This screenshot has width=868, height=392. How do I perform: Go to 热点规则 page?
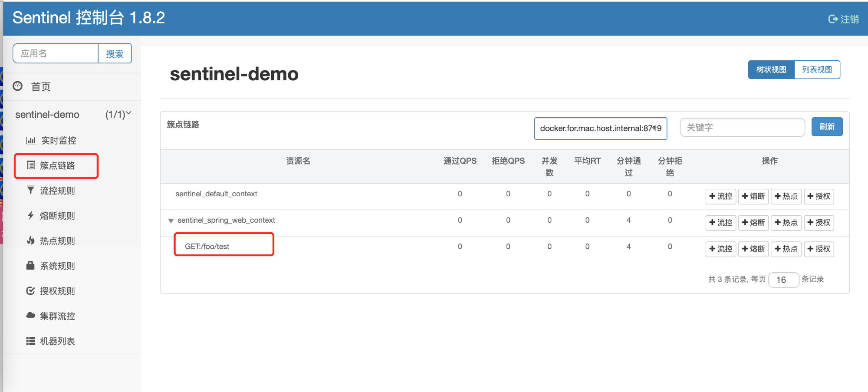(x=57, y=241)
